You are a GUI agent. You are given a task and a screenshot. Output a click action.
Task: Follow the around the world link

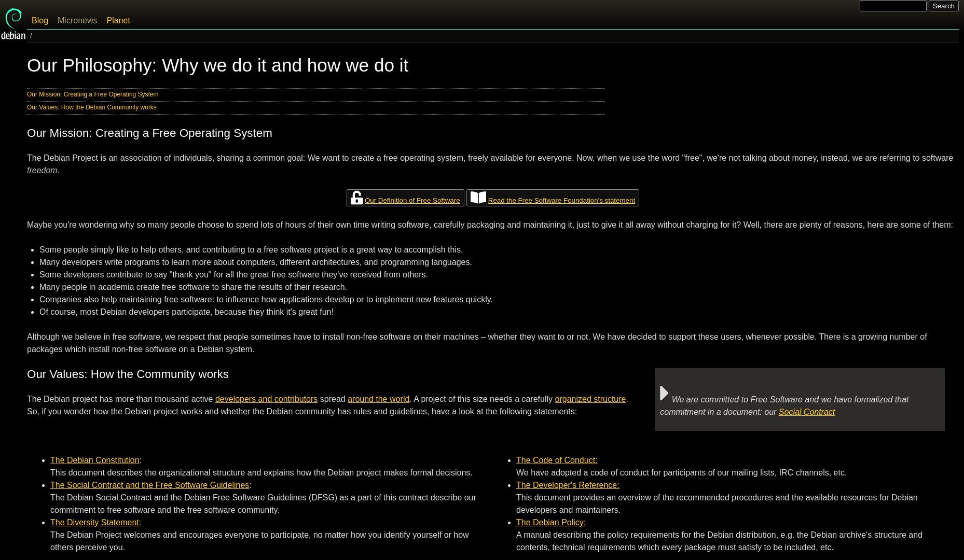point(378,399)
